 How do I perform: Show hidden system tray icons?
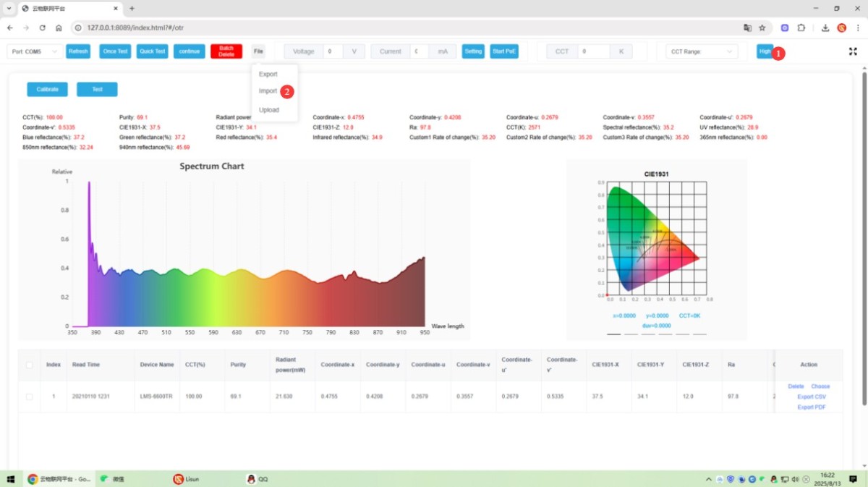[x=708, y=479]
